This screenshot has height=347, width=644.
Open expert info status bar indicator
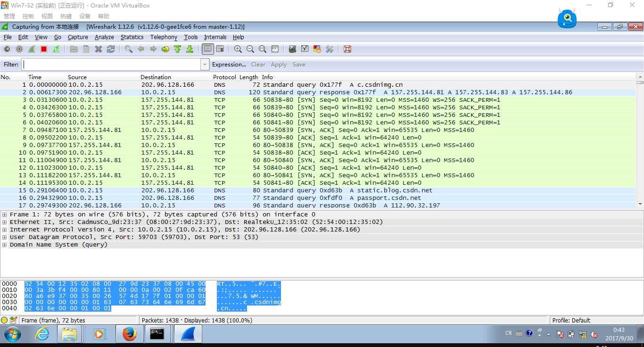[x=5, y=320]
